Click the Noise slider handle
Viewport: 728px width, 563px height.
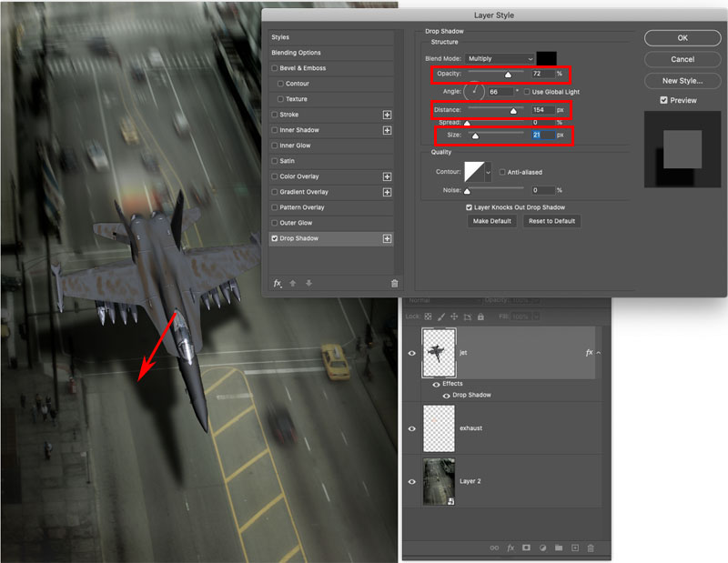pos(467,191)
